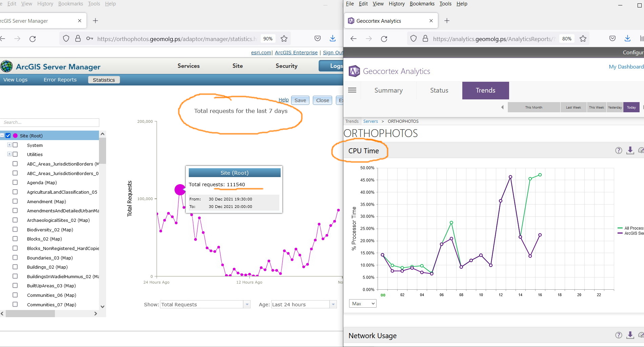The image size is (644, 347).
Task: Go to the Services section
Action: pyautogui.click(x=188, y=66)
